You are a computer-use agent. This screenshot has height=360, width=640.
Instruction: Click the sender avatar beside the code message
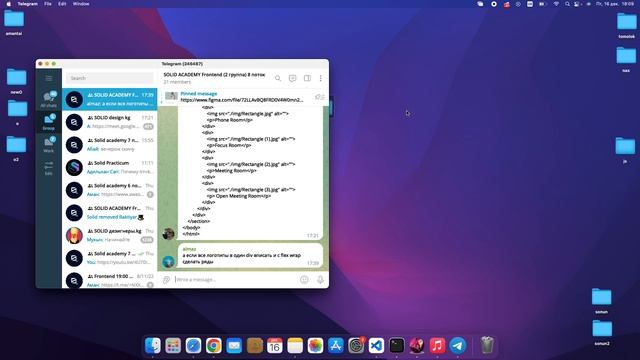tap(168, 233)
